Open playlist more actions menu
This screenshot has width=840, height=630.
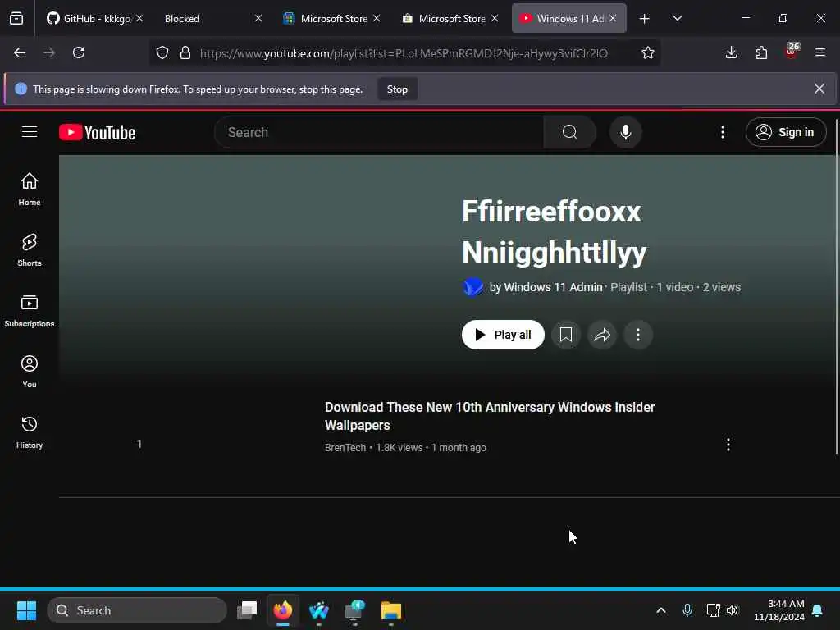tap(638, 335)
